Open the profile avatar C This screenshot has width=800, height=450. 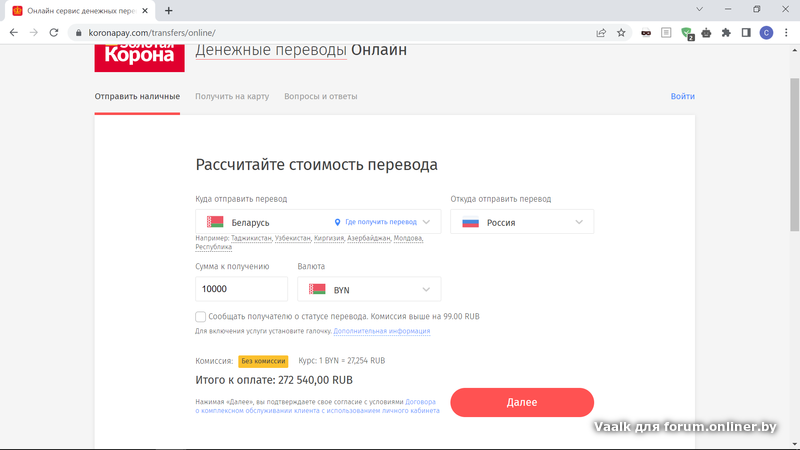(766, 33)
